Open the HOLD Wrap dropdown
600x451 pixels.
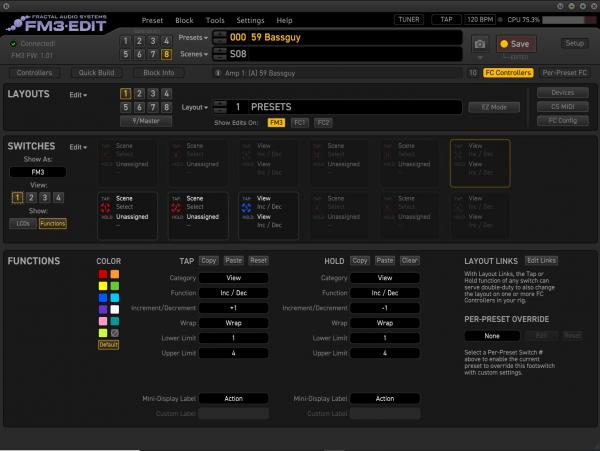[385, 323]
